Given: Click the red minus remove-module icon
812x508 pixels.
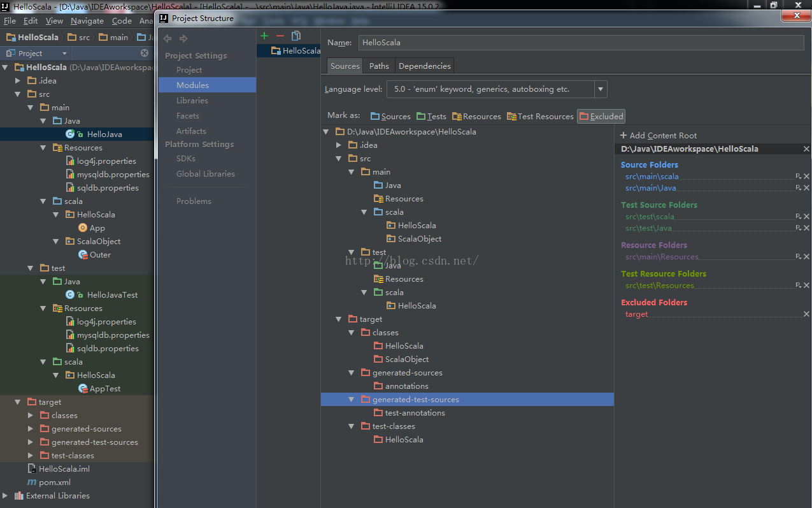Looking at the screenshot, I should [280, 36].
